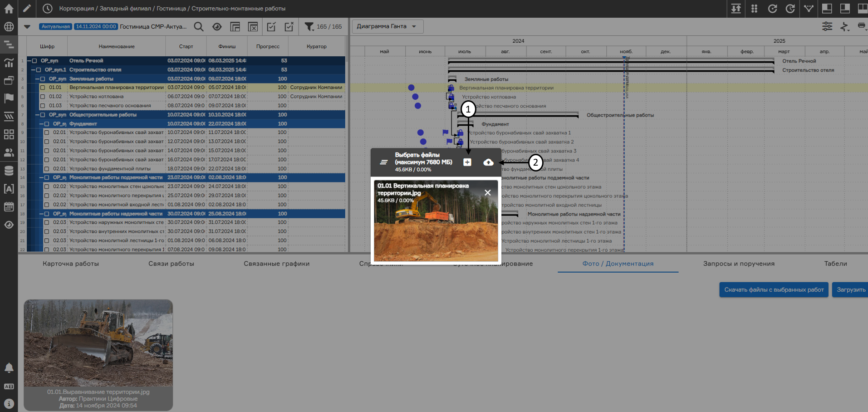Remove the attached jpg with X button

[x=488, y=192]
